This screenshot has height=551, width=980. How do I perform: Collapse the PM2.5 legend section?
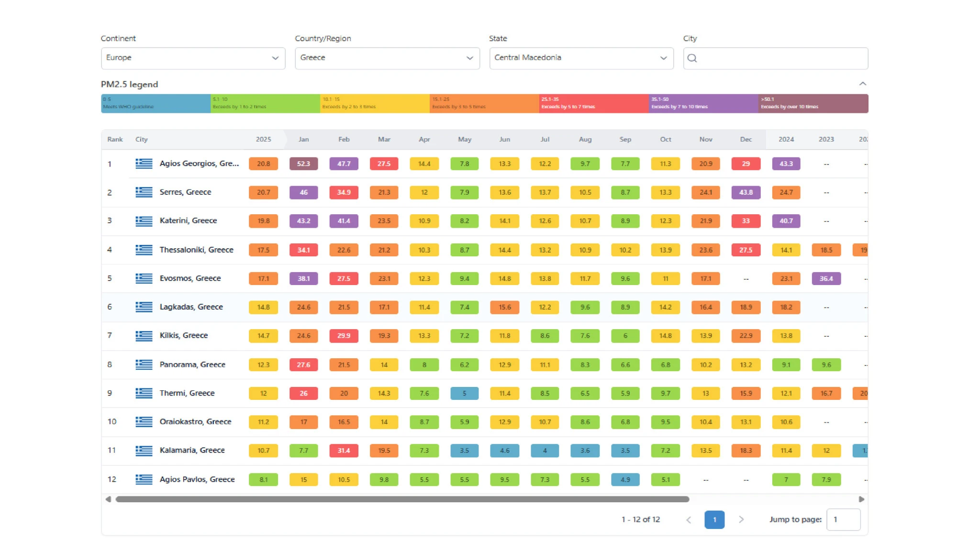[x=862, y=84]
